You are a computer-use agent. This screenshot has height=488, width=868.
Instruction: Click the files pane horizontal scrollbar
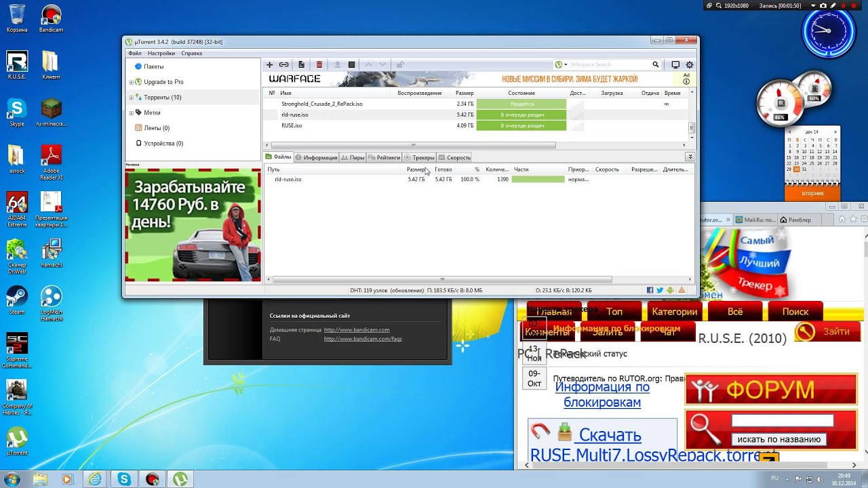[442, 279]
